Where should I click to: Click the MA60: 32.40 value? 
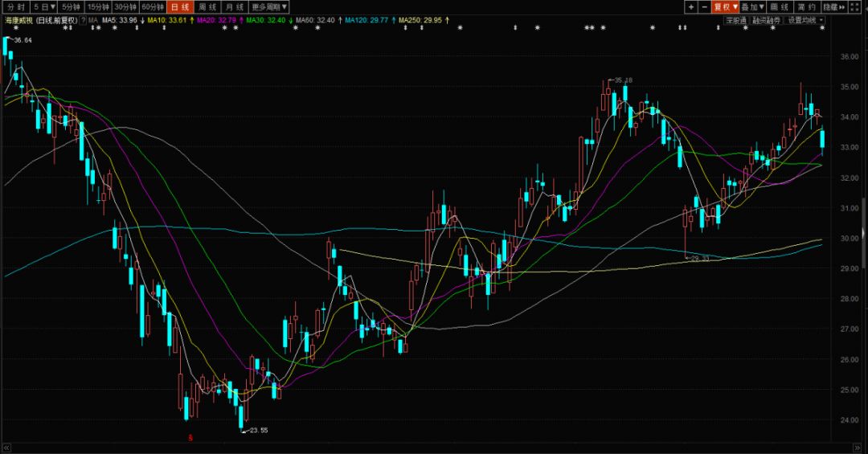click(315, 20)
